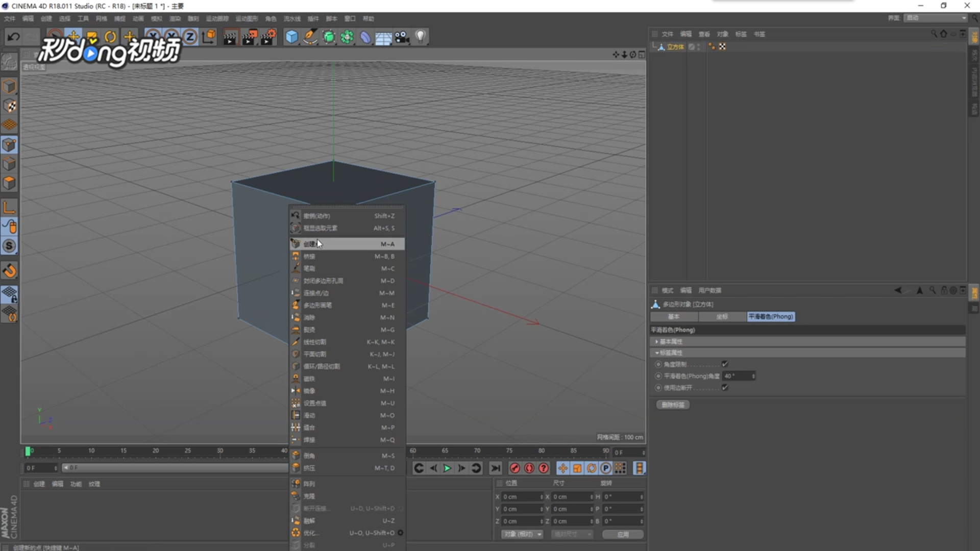Viewport: 980px width, 551px height.
Task: Click Render to Picture Viewer icon
Action: point(249,37)
